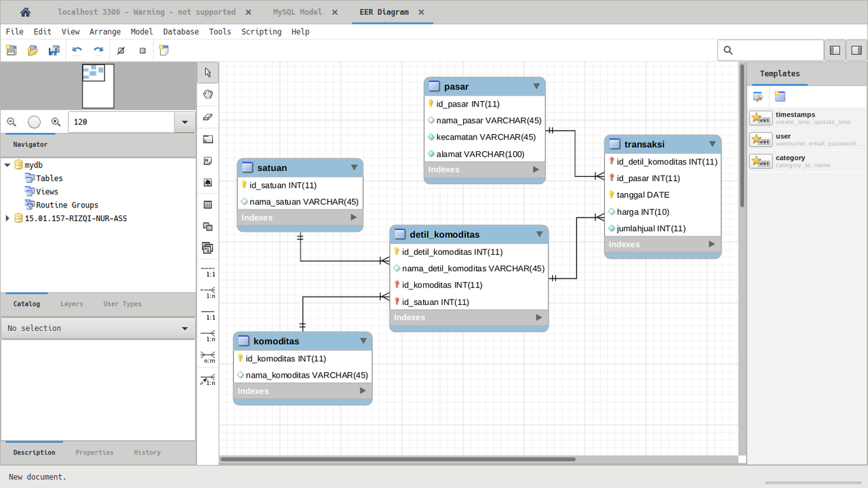Click the zoom in magnifier icon
The width and height of the screenshot is (868, 488).
[56, 122]
